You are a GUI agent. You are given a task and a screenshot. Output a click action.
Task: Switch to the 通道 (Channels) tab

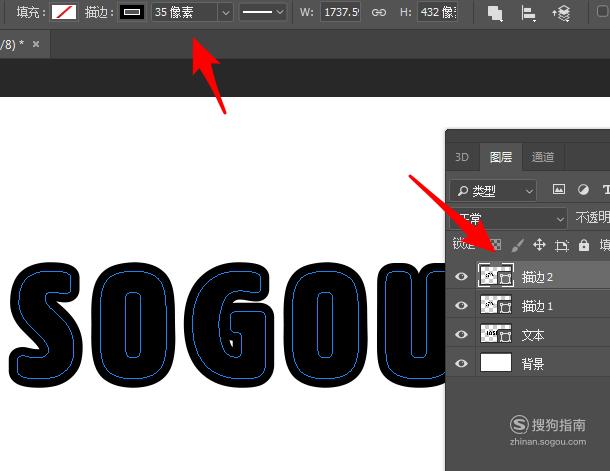pyautogui.click(x=543, y=157)
